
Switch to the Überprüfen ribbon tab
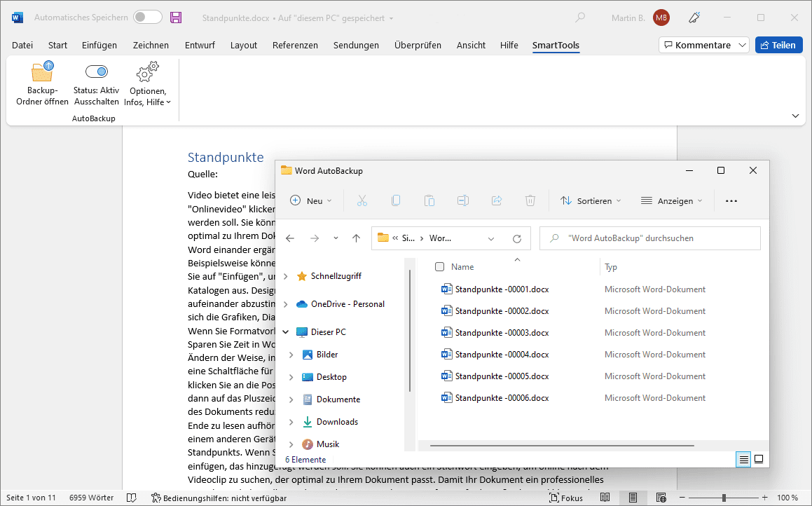[418, 45]
